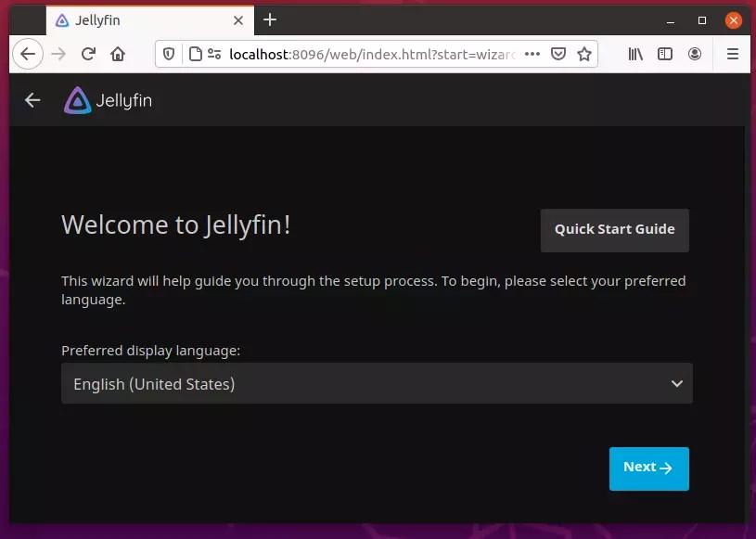Expand the address bar ellipsis menu

pos(532,54)
